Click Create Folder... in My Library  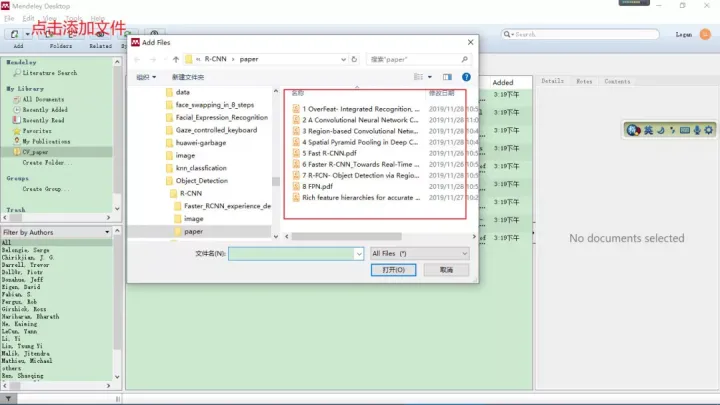pyautogui.click(x=47, y=163)
